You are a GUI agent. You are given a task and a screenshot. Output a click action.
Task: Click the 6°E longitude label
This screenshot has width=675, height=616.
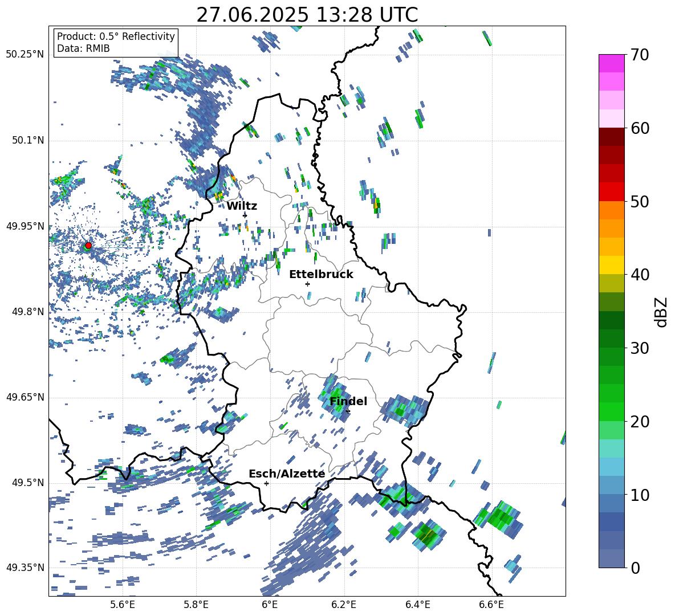[x=270, y=605]
